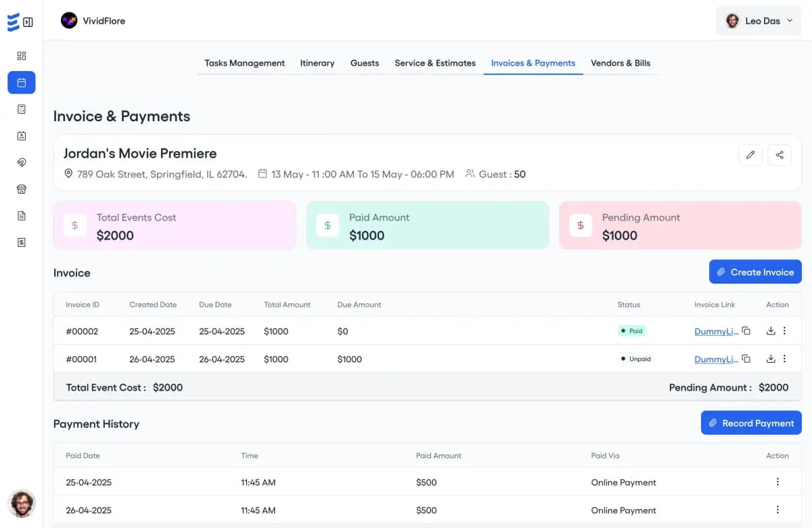Open the Tasks Management tab

244,63
